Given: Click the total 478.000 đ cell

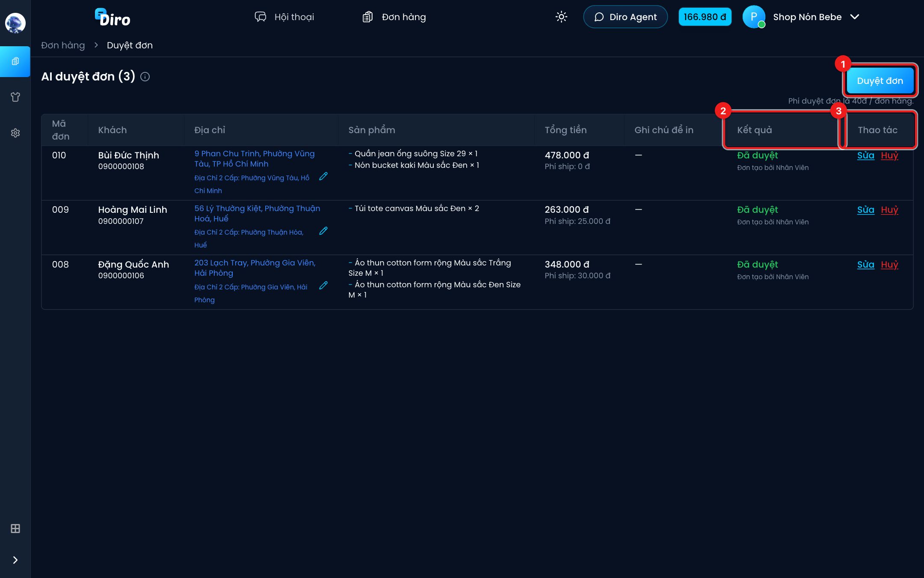Looking at the screenshot, I should pyautogui.click(x=567, y=155).
